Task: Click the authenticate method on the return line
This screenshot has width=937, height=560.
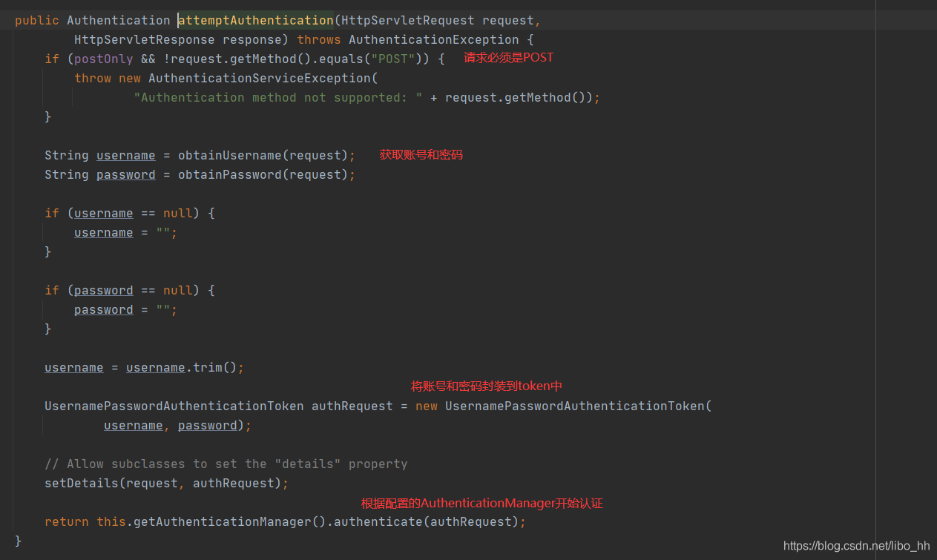Action: [378, 521]
